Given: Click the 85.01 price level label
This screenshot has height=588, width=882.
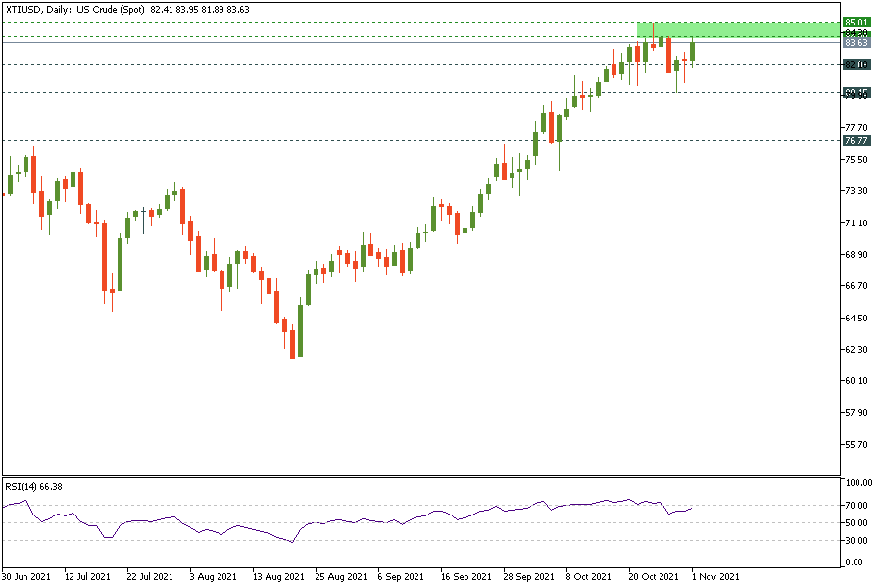Looking at the screenshot, I should [856, 22].
